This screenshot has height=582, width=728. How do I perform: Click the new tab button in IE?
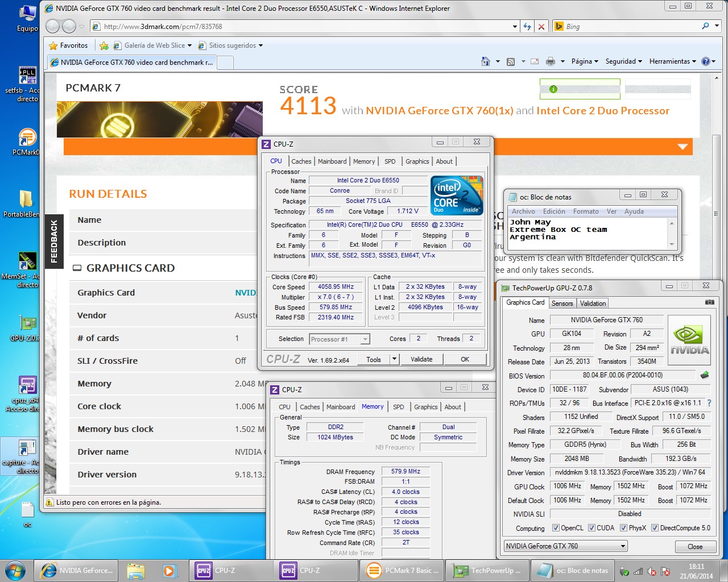click(x=225, y=63)
